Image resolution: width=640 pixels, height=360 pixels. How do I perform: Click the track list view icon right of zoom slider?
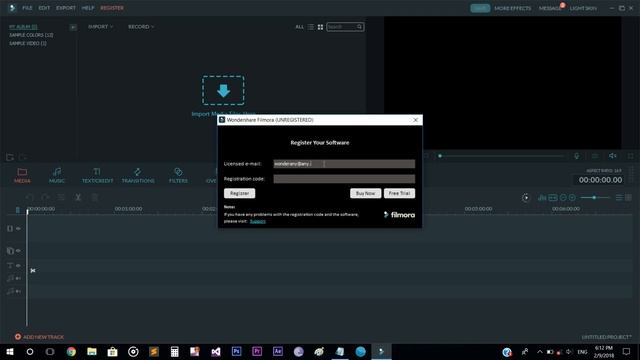click(619, 198)
